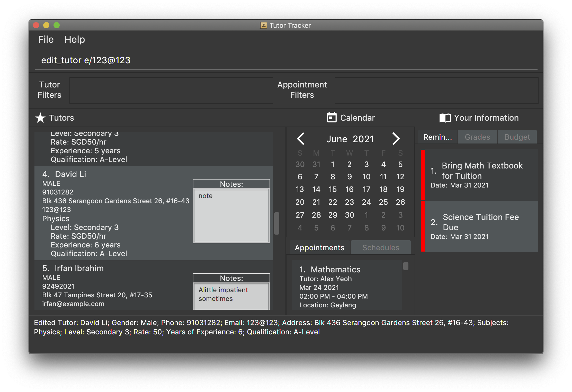
Task: Click the star icon beside Tutors
Action: [40, 118]
